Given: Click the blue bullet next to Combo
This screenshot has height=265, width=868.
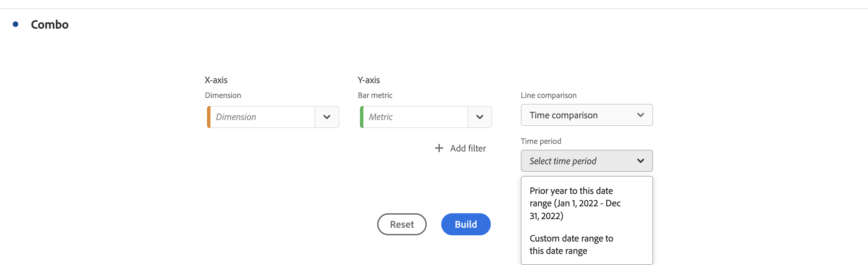Looking at the screenshot, I should click(15, 24).
